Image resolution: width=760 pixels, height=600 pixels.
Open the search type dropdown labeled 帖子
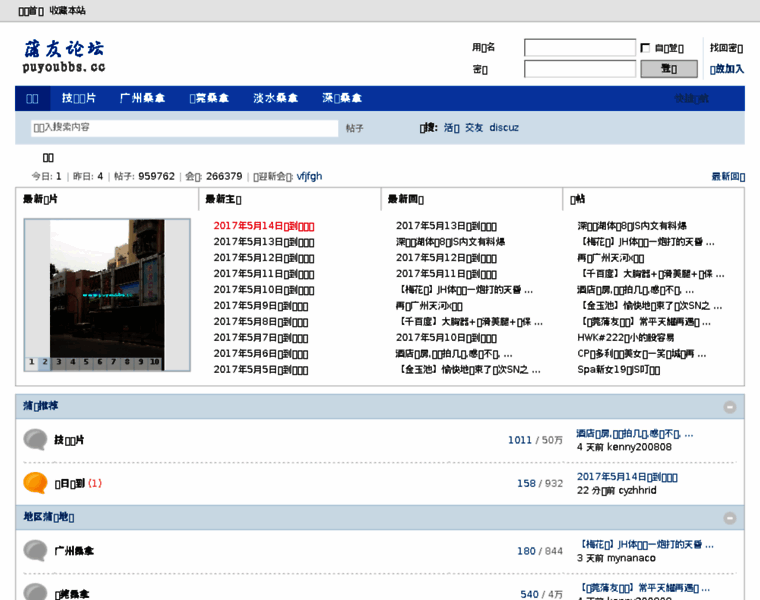[x=355, y=128]
